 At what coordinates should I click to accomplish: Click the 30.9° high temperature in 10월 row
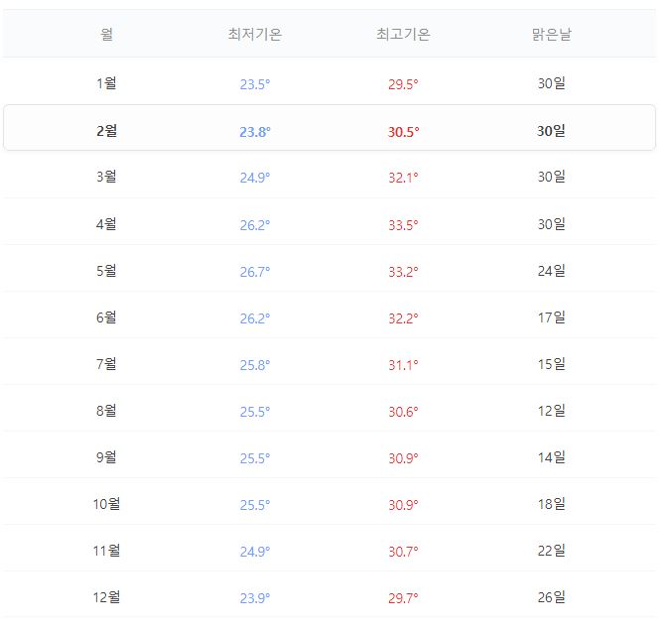pyautogui.click(x=403, y=505)
